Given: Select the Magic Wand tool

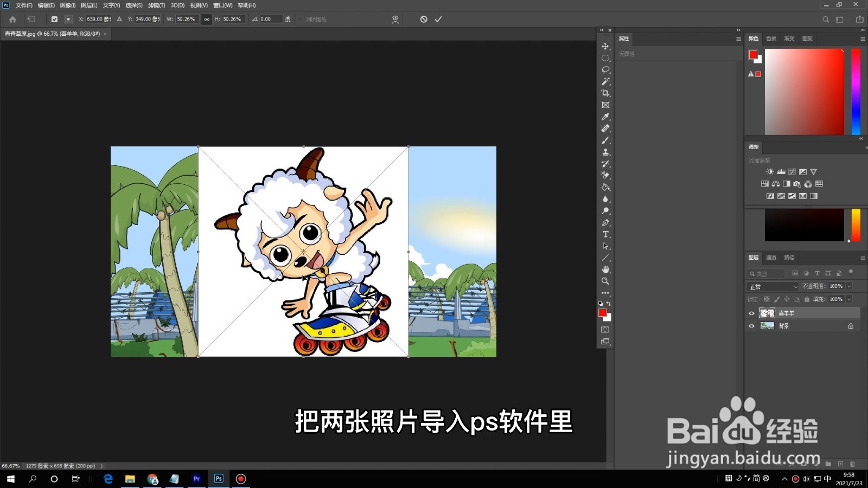Looking at the screenshot, I should [605, 81].
